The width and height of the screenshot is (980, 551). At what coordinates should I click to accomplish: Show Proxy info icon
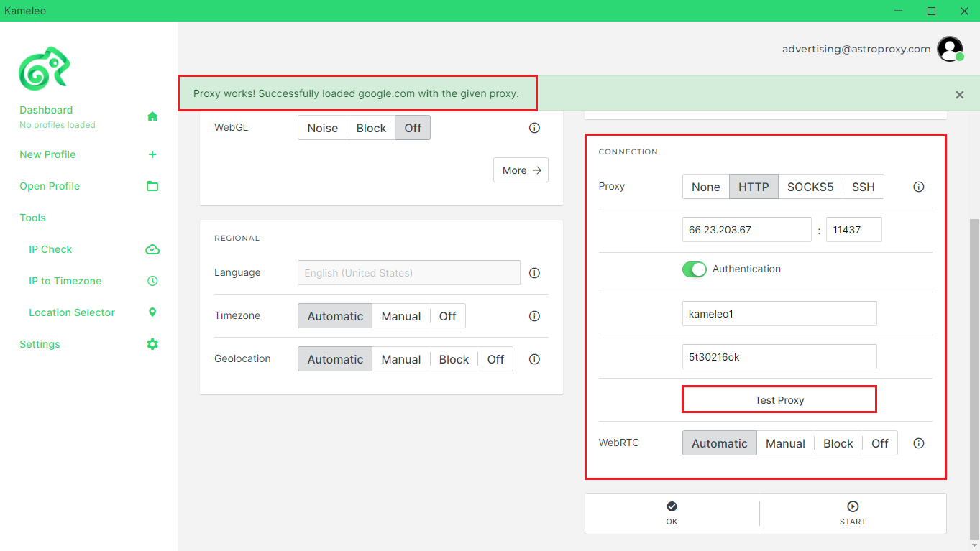(x=918, y=187)
